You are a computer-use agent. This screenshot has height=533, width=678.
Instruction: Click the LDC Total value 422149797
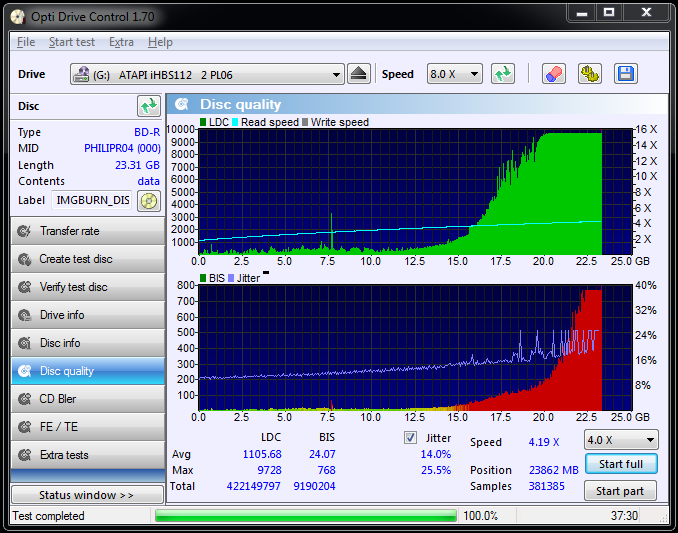253,486
